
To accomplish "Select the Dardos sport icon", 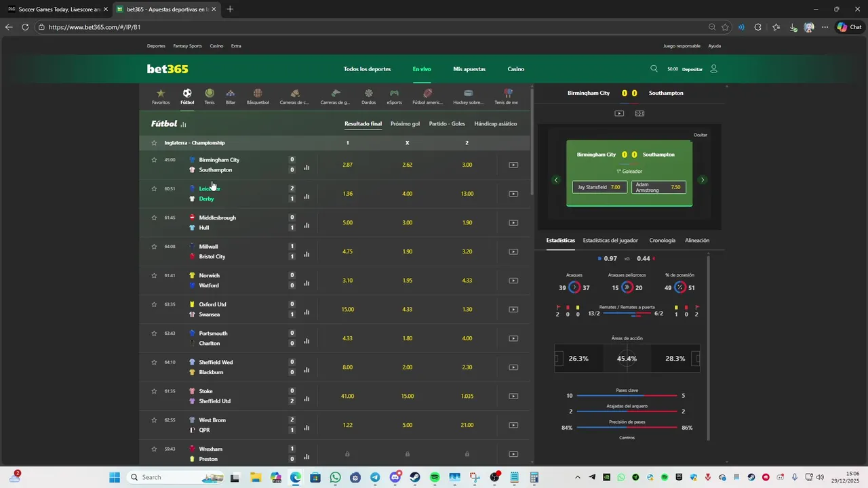I will click(368, 97).
